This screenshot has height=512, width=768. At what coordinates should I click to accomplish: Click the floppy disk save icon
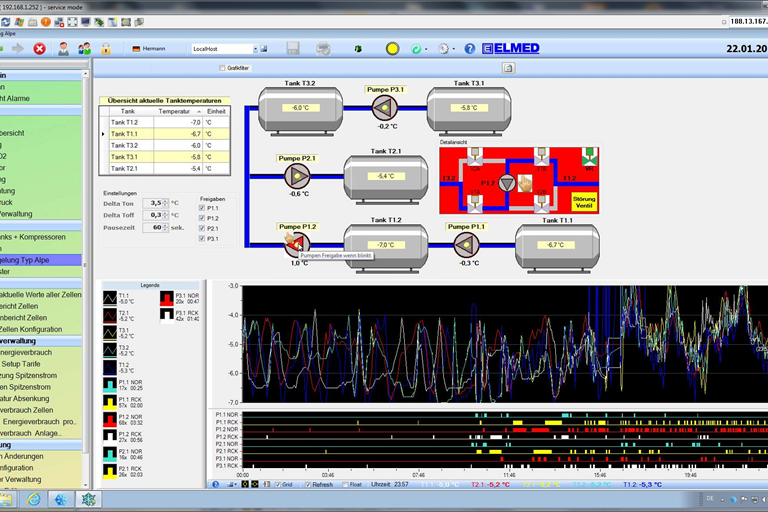[x=293, y=48]
